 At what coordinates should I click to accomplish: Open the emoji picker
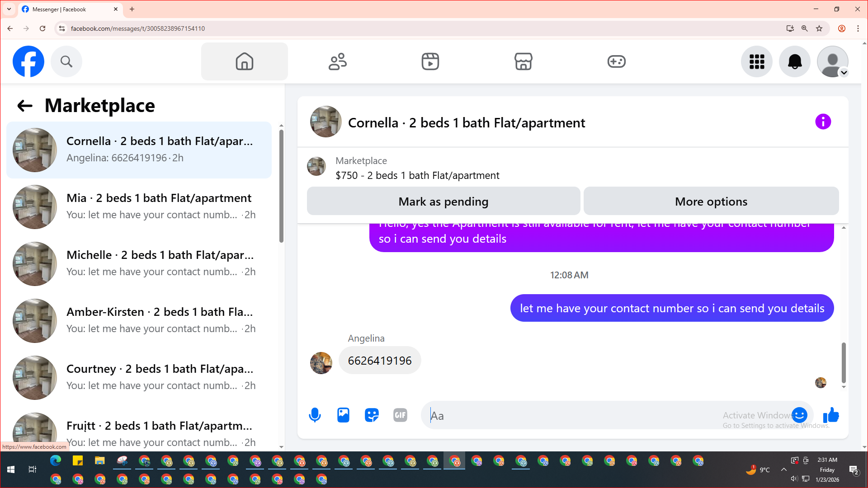800,415
